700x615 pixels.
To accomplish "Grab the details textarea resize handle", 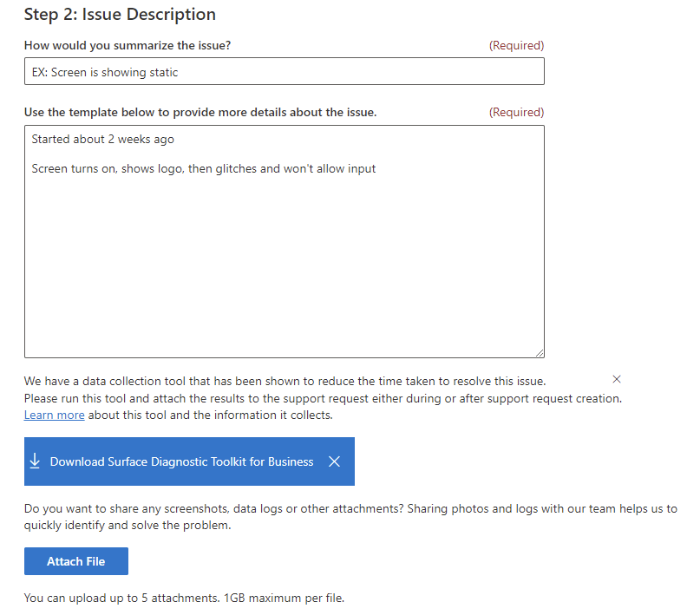I will (540, 353).
